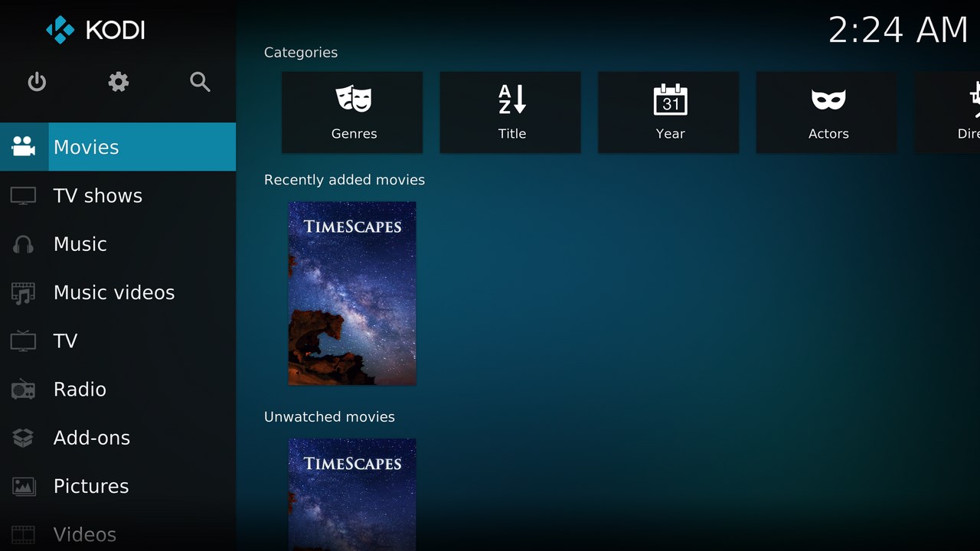The image size is (980, 551).
Task: Select Add-ons label in main menu
Action: coord(92,438)
